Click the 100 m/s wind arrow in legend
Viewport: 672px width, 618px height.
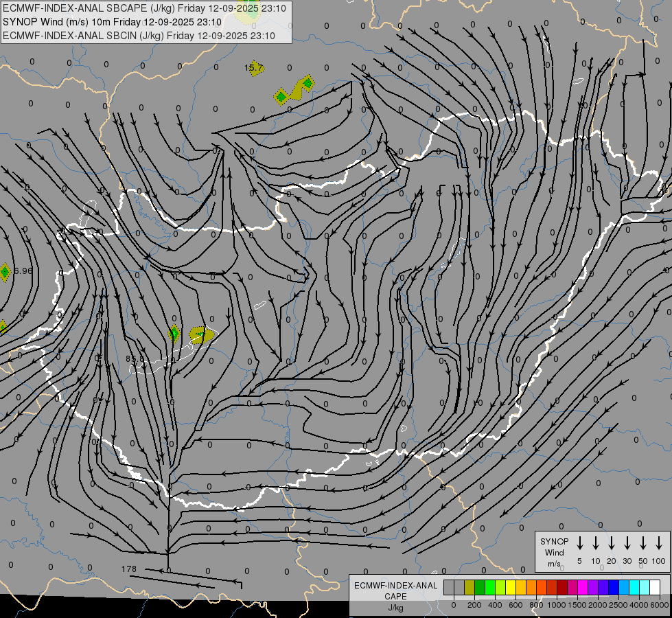coord(659,543)
